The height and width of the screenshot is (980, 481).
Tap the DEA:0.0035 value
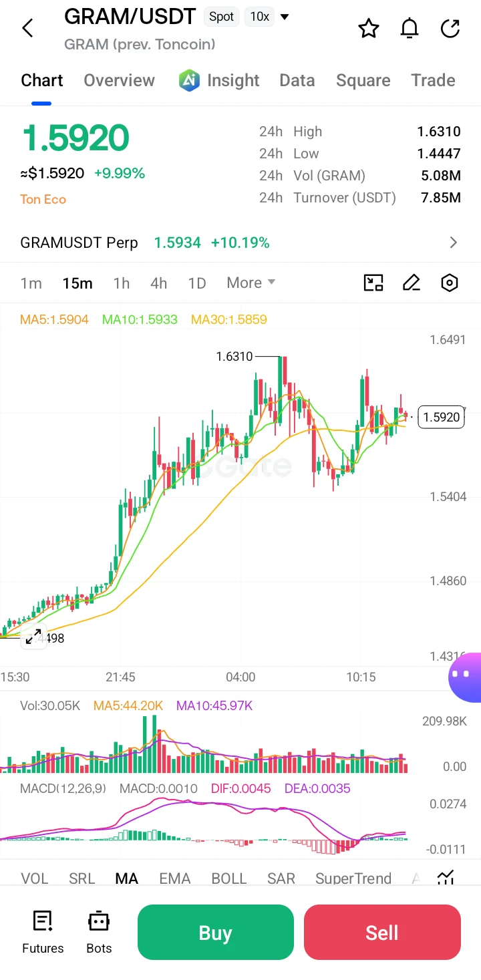click(317, 788)
